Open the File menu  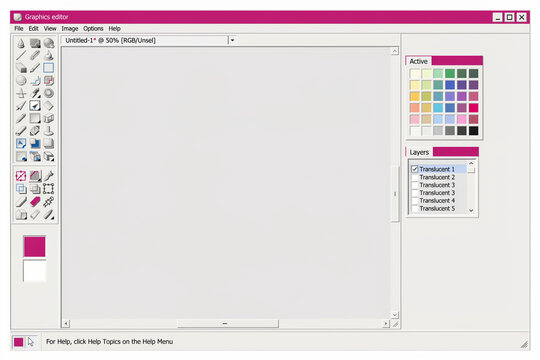coord(19,29)
